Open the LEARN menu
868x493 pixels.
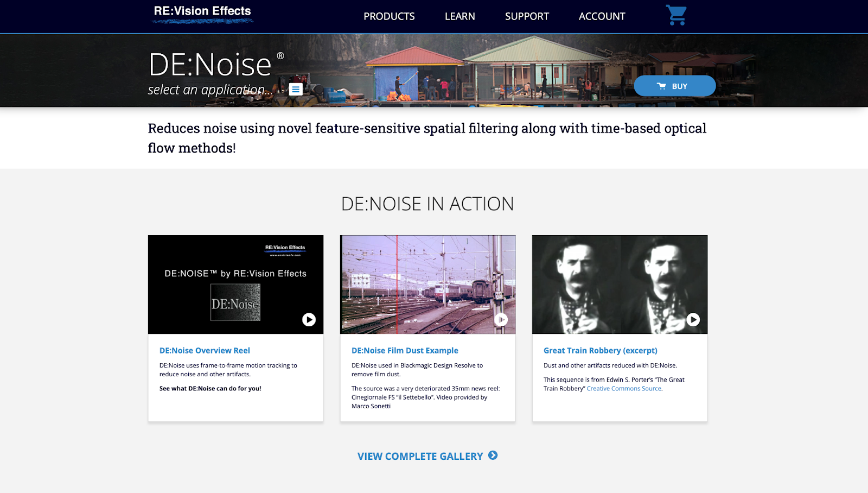pos(460,16)
